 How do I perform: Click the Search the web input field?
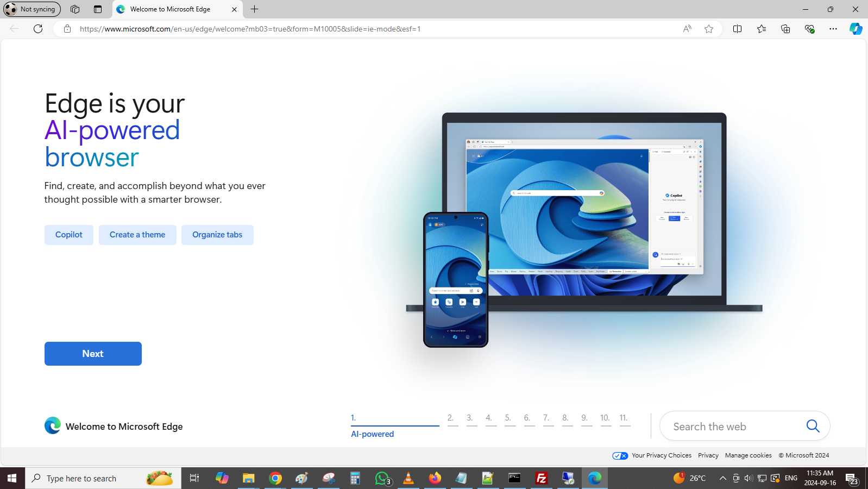tap(733, 427)
